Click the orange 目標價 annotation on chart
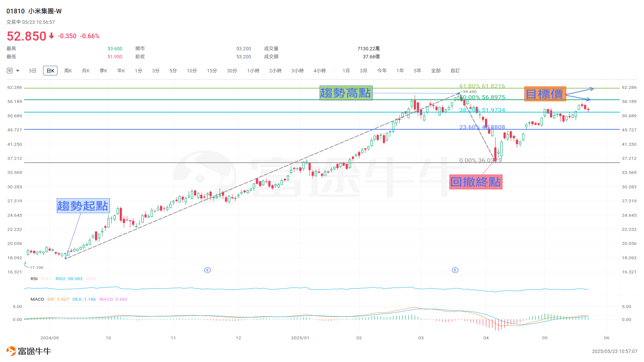 point(545,94)
